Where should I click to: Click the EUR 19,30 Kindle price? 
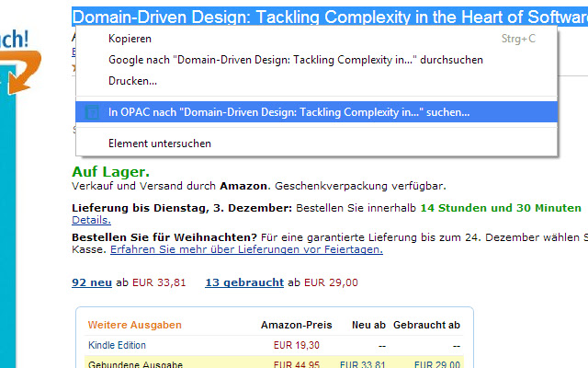click(296, 345)
